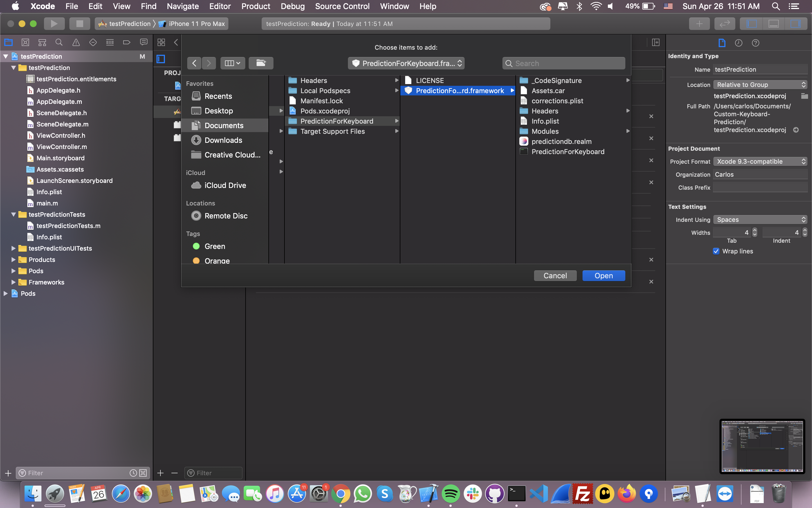Open the Editor menu
This screenshot has width=812, height=508.
[220, 6]
